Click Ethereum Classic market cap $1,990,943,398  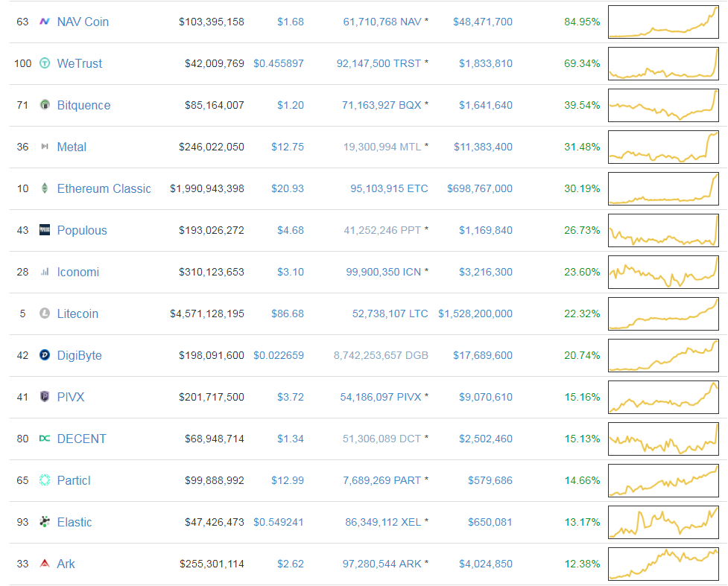[207, 189]
